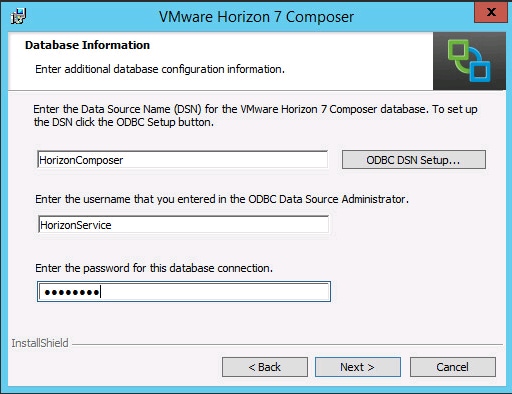Click the VMware Horizon overlapping squares logo
The width and height of the screenshot is (512, 394).
469,61
